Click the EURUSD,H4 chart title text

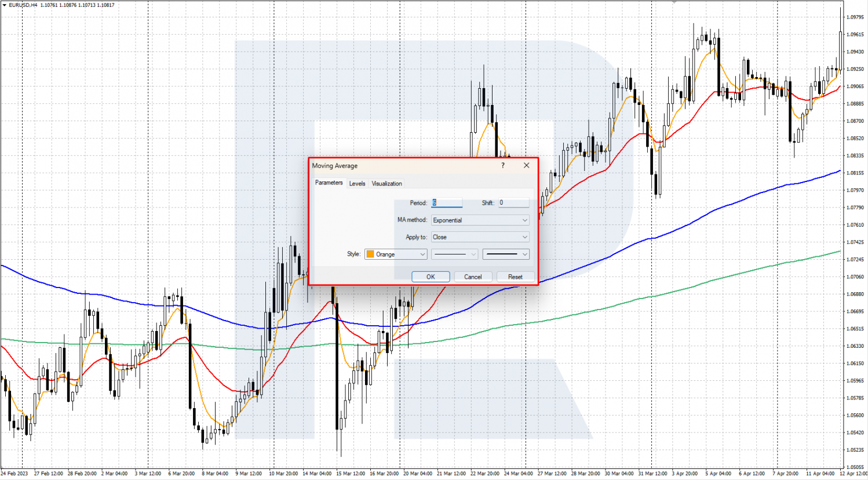pyautogui.click(x=23, y=5)
